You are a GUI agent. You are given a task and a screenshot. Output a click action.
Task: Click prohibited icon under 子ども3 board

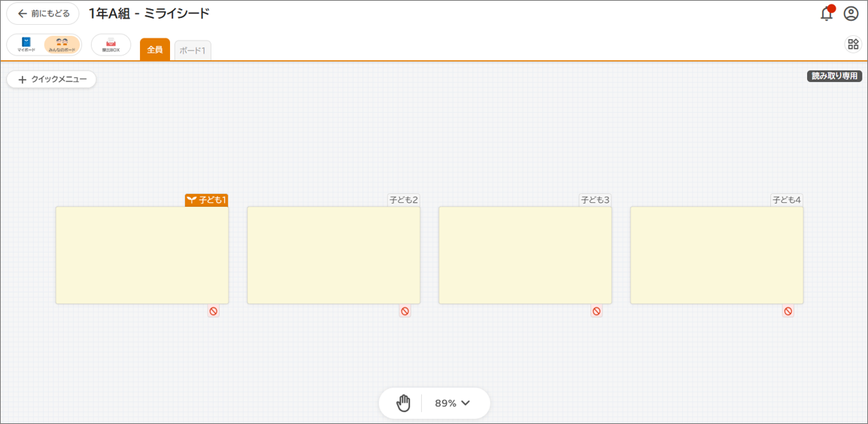click(596, 311)
